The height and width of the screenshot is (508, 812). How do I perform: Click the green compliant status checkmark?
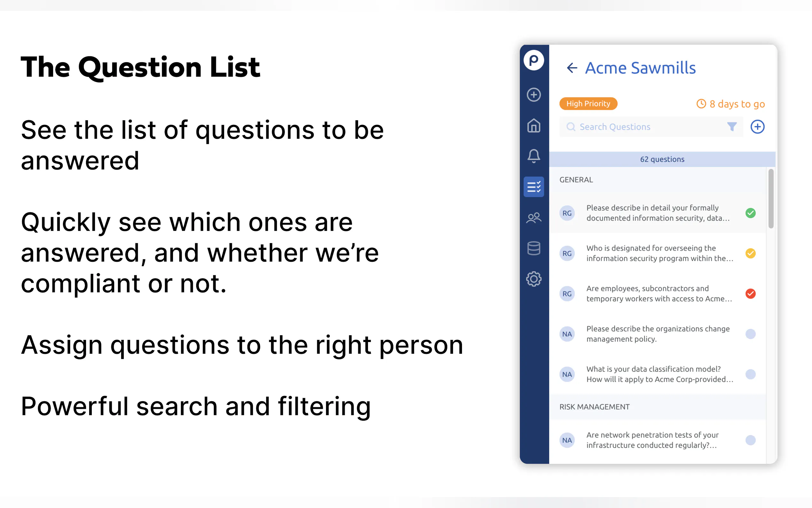click(750, 213)
